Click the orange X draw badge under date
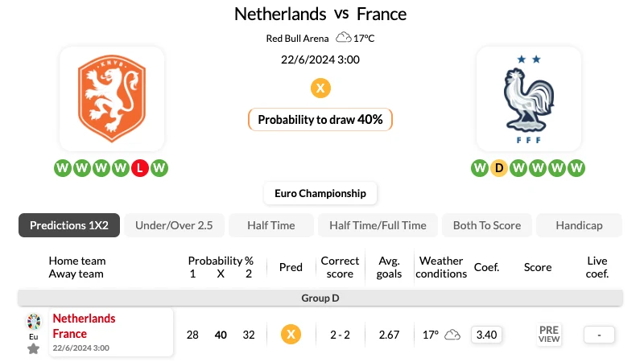Viewport: 644px width, 362px height. tap(320, 88)
